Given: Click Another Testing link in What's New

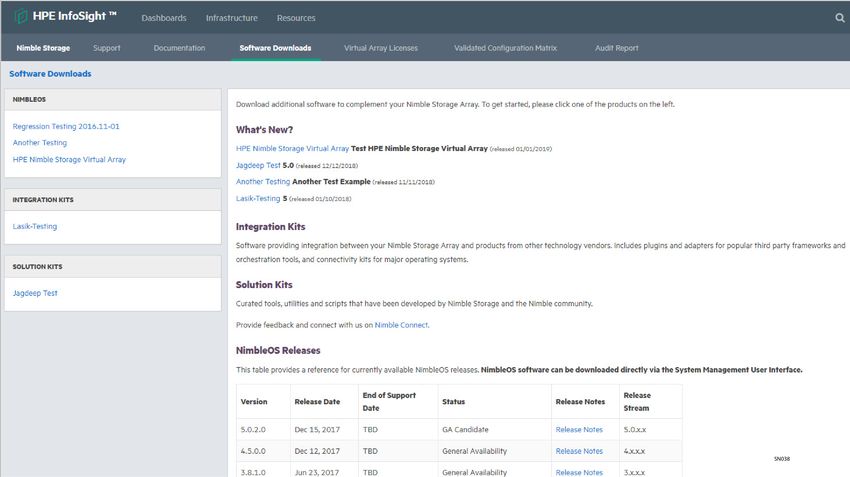Looking at the screenshot, I should click(263, 182).
